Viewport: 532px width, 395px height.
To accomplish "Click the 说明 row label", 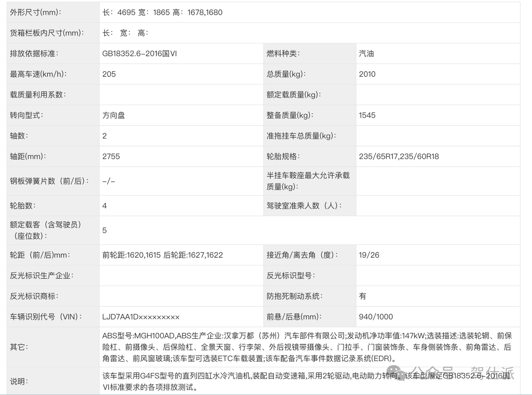I will click(19, 382).
